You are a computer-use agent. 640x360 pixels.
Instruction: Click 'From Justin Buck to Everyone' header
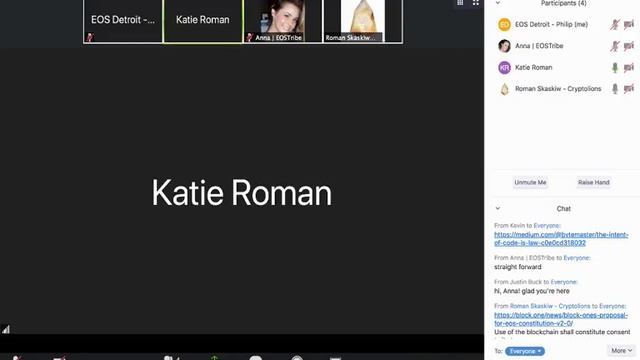pos(536,282)
